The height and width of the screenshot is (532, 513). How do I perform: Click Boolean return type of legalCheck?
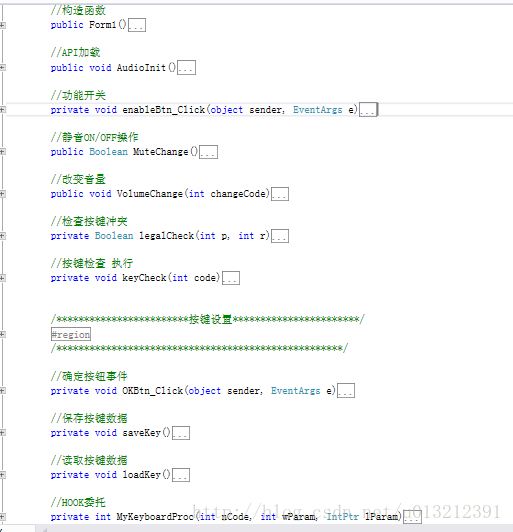click(x=114, y=236)
